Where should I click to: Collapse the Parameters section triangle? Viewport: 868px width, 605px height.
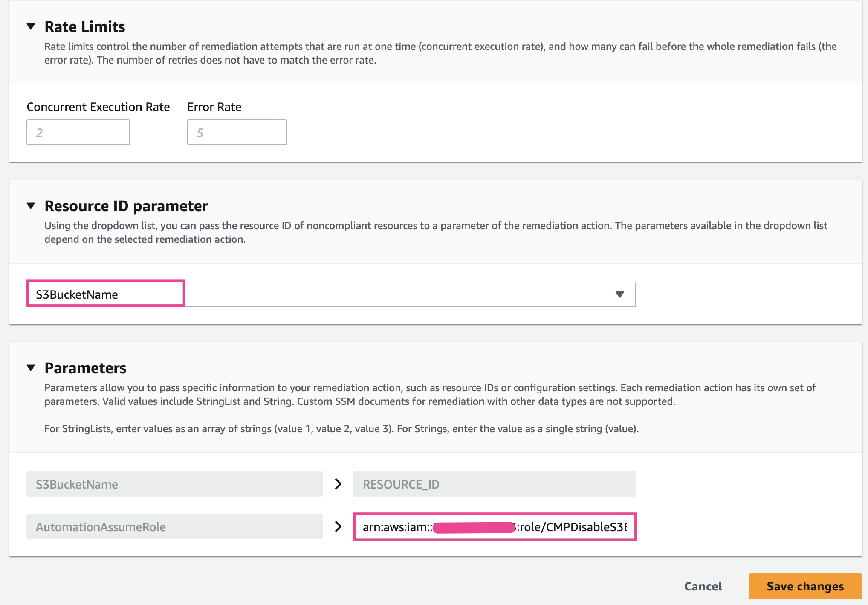point(31,368)
